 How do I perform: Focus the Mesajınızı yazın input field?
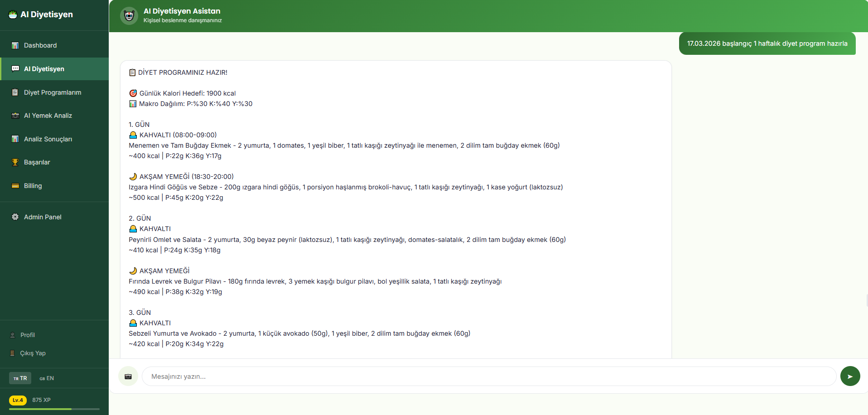click(489, 376)
